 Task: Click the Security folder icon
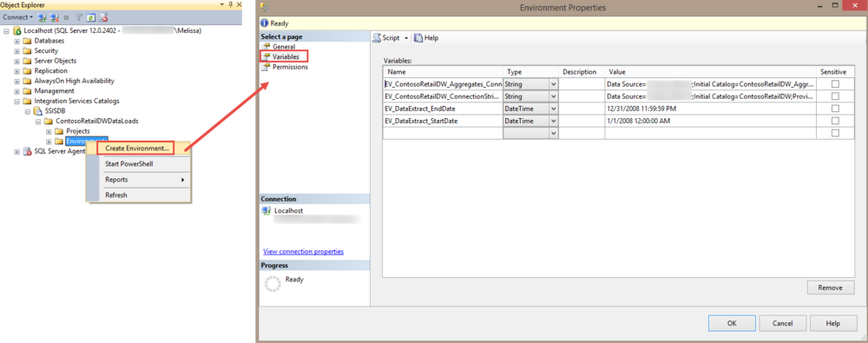point(27,51)
